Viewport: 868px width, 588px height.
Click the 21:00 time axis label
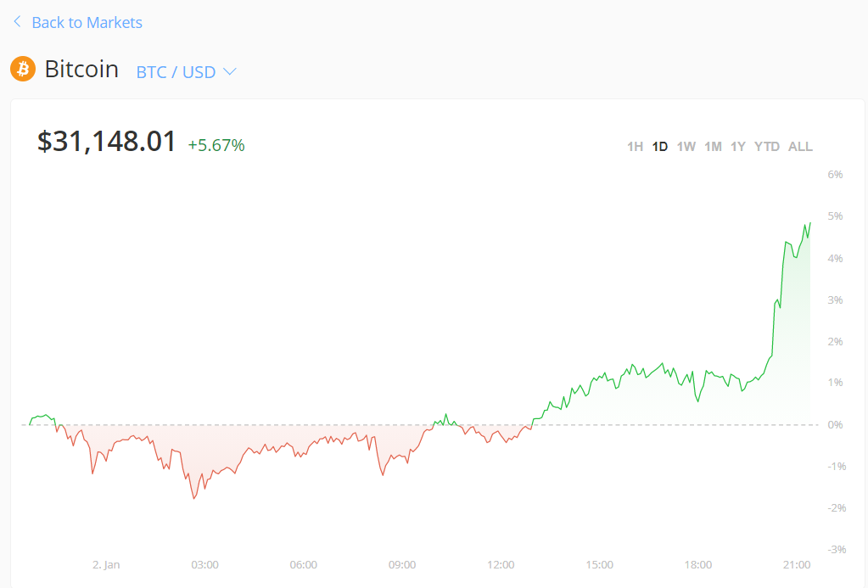[x=797, y=565]
